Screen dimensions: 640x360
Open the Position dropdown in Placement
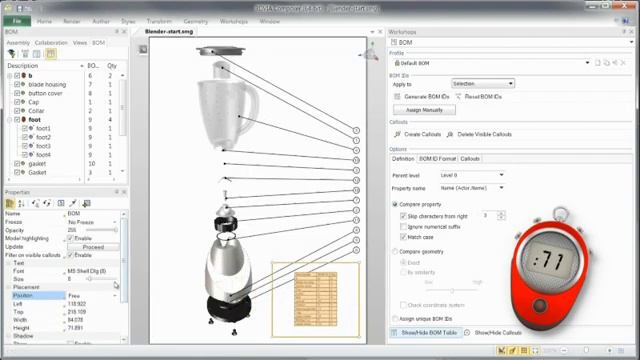click(115, 296)
